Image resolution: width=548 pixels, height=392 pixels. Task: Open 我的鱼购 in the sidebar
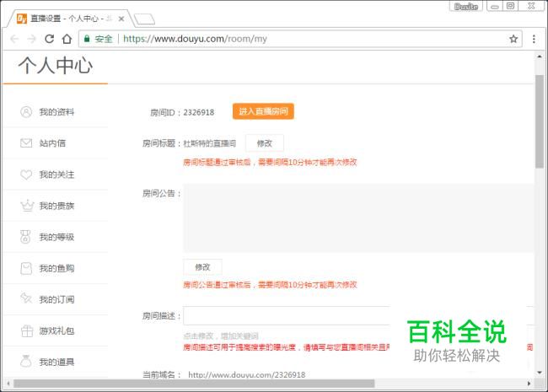pos(56,268)
